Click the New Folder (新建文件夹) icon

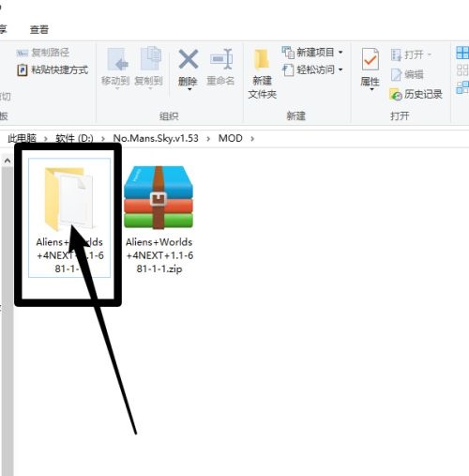click(x=262, y=59)
